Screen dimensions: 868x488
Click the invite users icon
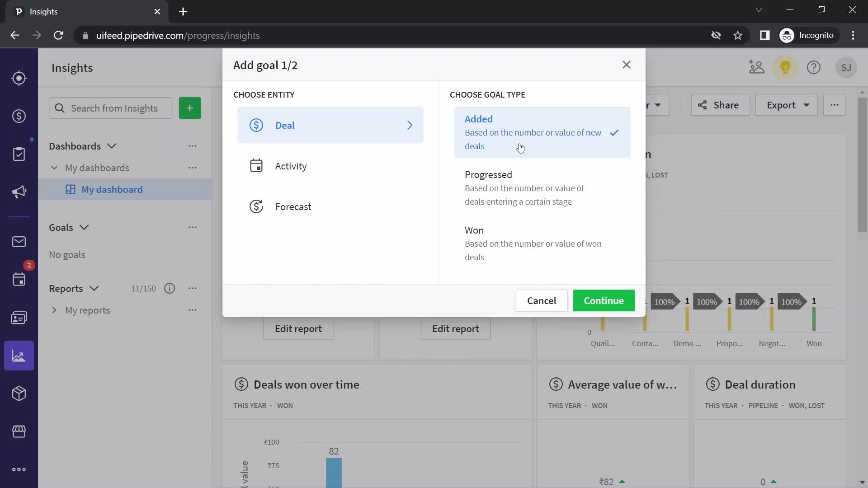[756, 67]
